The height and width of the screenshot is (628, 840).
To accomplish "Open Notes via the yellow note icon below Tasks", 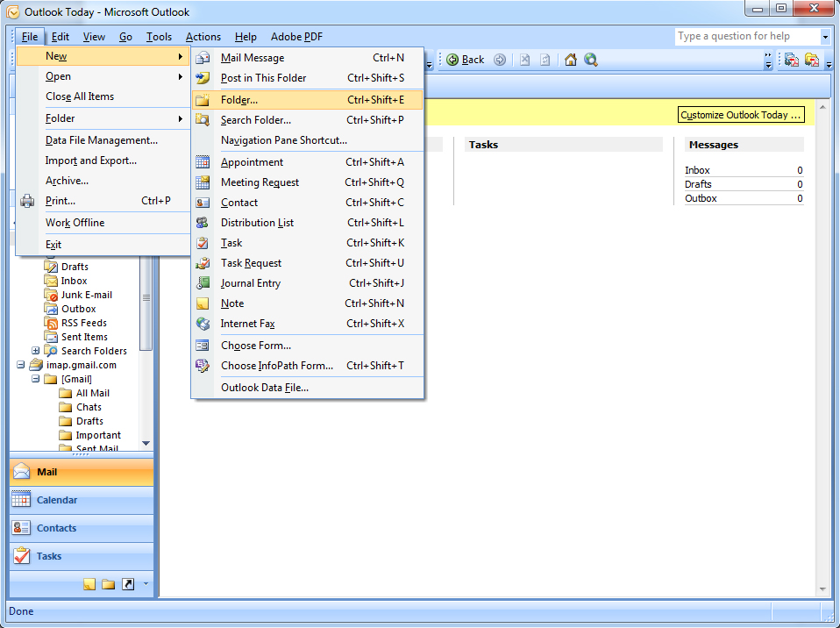I will [89, 584].
